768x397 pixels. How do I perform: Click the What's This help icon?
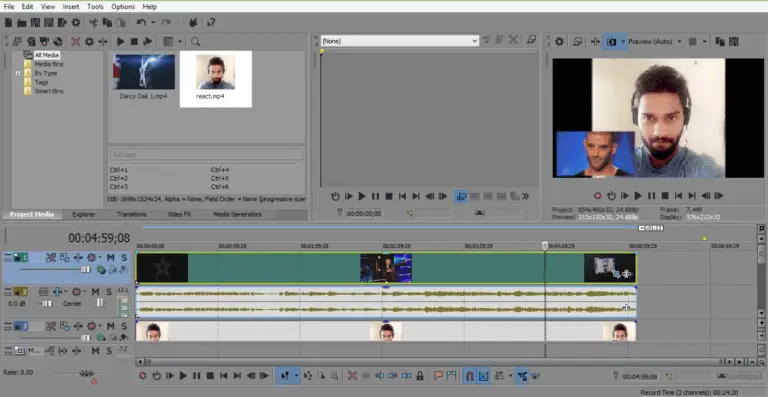pos(211,23)
